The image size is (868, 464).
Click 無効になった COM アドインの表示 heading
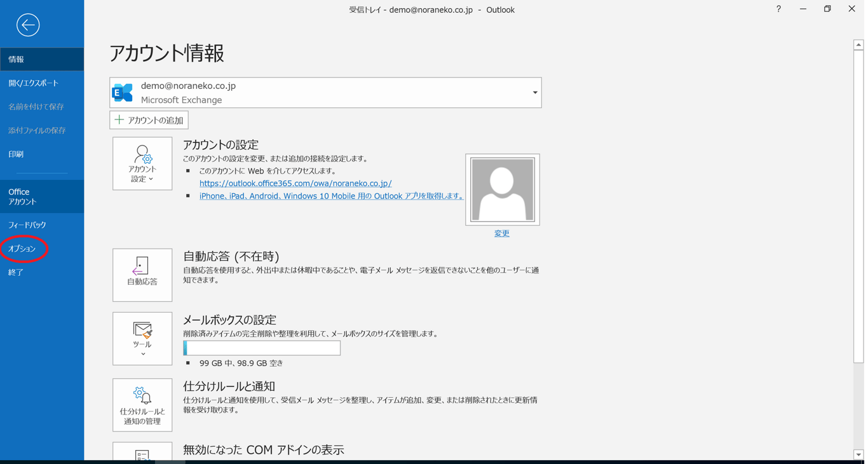(264, 449)
